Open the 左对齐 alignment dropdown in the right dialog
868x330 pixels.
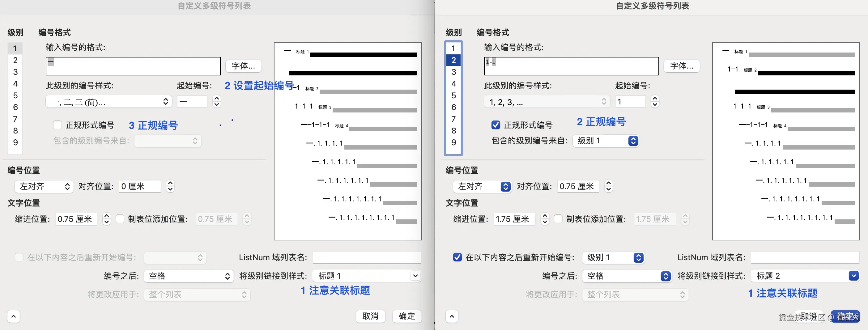[482, 187]
